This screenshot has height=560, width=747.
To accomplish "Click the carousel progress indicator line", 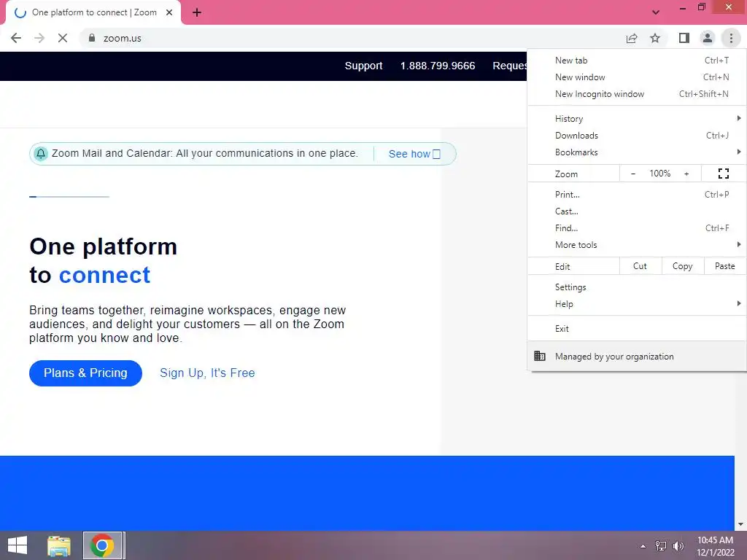I will (x=69, y=196).
